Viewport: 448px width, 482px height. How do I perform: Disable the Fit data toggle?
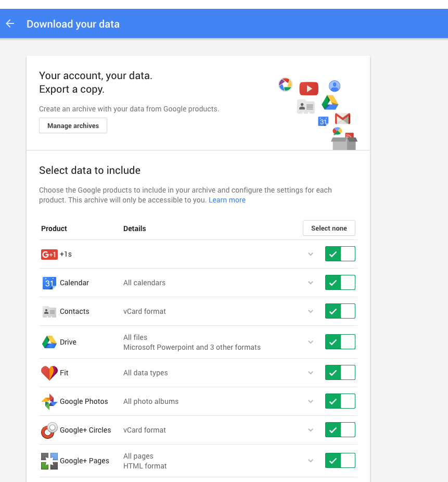coord(340,372)
